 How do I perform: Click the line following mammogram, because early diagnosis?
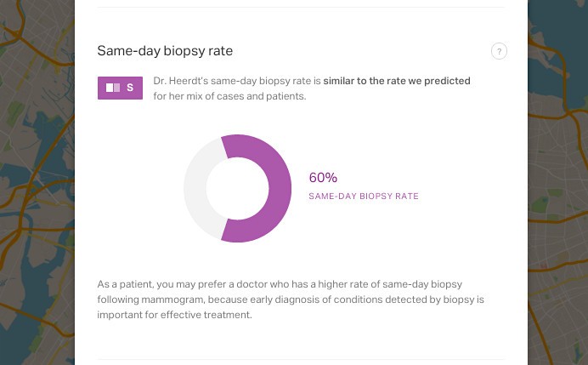click(291, 299)
